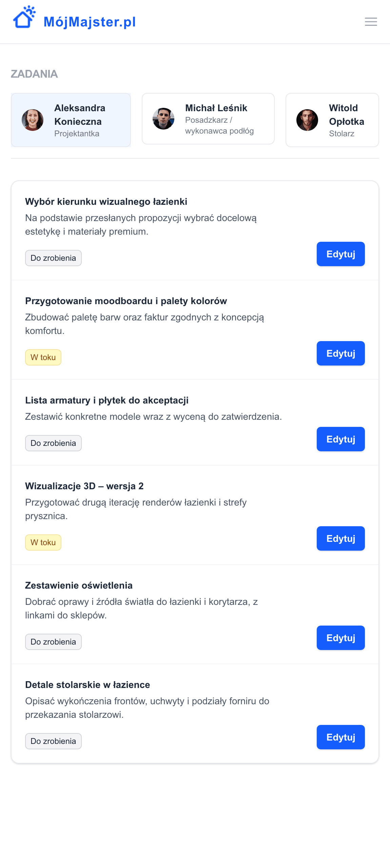Image resolution: width=390 pixels, height=868 pixels.
Task: Open the hamburger menu icon
Action: 371,22
